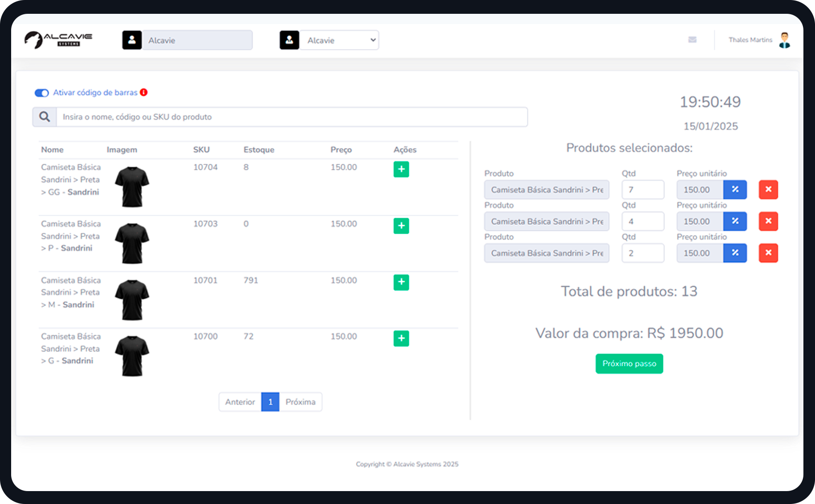
Task: Add SKU 10704 shirt to cart
Action: pyautogui.click(x=401, y=169)
